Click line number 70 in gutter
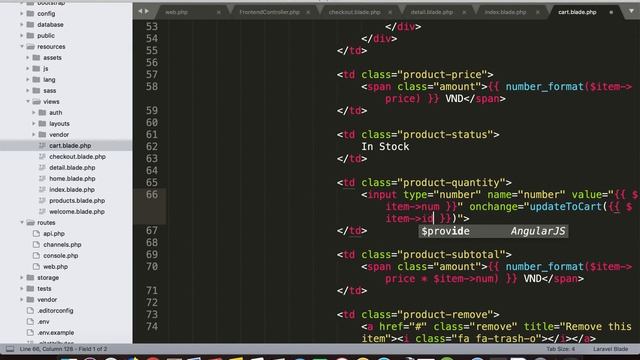This screenshot has height=360, width=640. [x=151, y=267]
